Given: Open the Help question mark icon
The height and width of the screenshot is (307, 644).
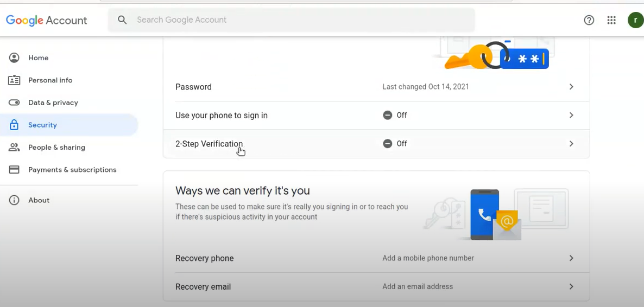Looking at the screenshot, I should pos(589,20).
